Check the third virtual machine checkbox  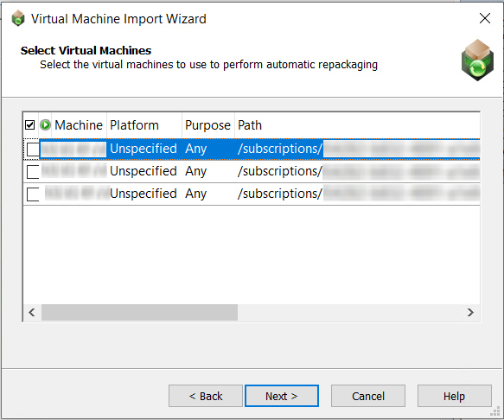(x=33, y=194)
